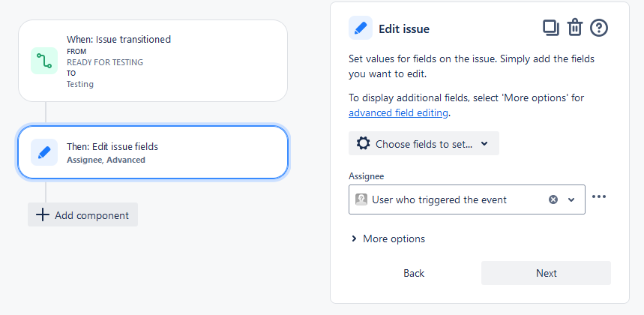Viewport: 644px width, 315px height.
Task: Open help via question mark icon
Action: (x=599, y=28)
